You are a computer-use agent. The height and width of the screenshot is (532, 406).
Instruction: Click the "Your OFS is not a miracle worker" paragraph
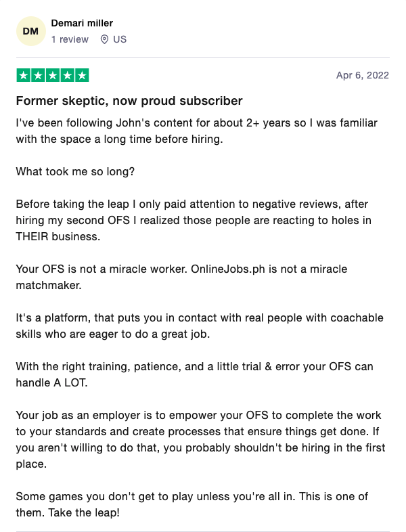(x=181, y=277)
